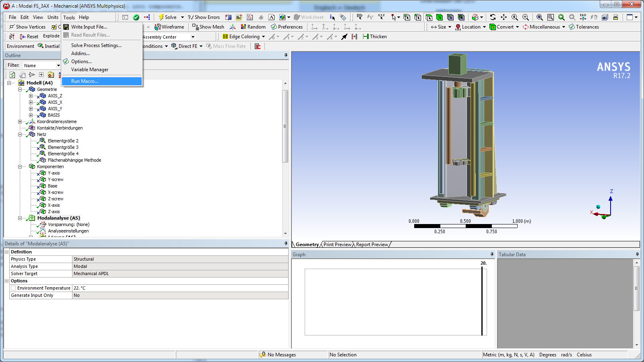Pin the Tabular Data panel
Screen dimensions: 644x362
[637, 255]
